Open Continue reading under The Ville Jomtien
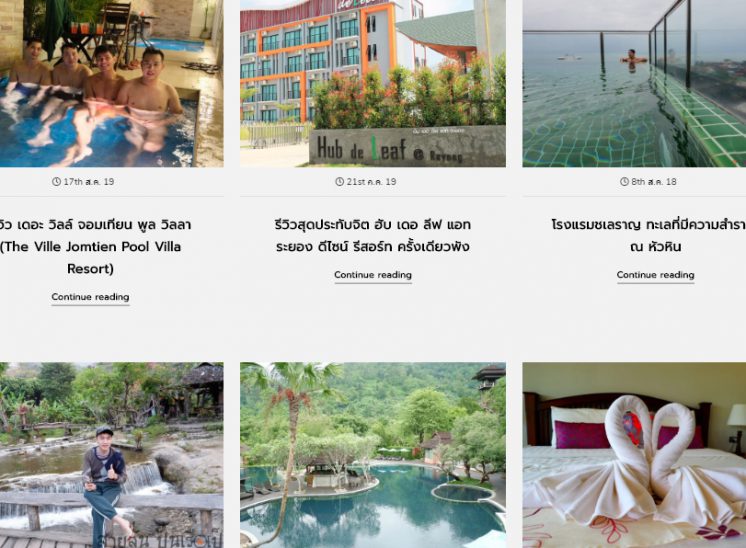Screen dimensions: 746x548 pyautogui.click(x=90, y=297)
